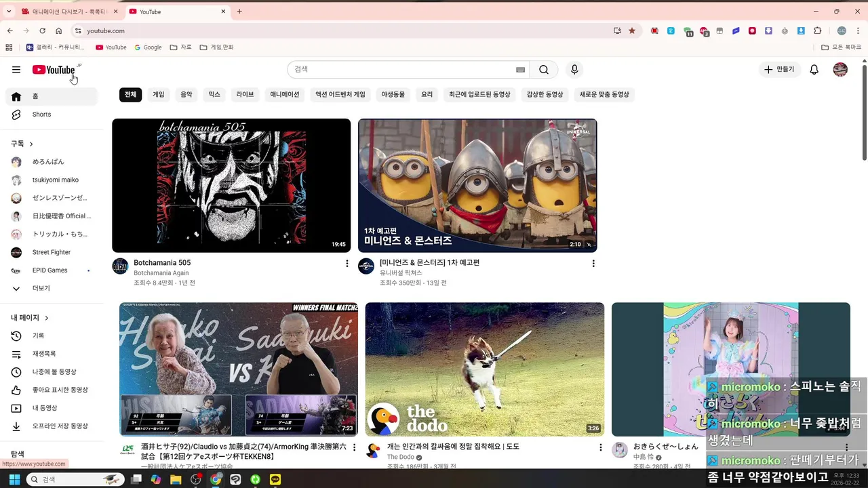This screenshot has width=868, height=488.
Task: Open 내 동영상
Action: click(x=52, y=408)
